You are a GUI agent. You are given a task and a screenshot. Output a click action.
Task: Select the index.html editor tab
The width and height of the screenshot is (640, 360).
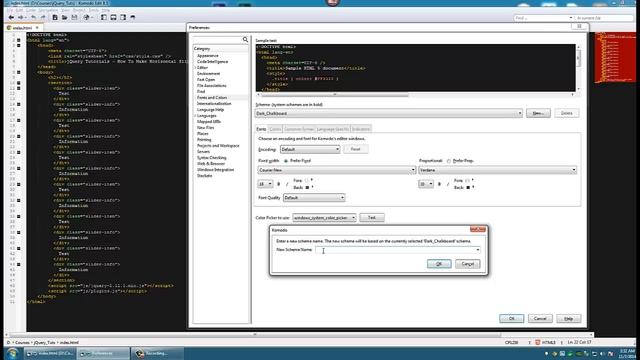22,28
